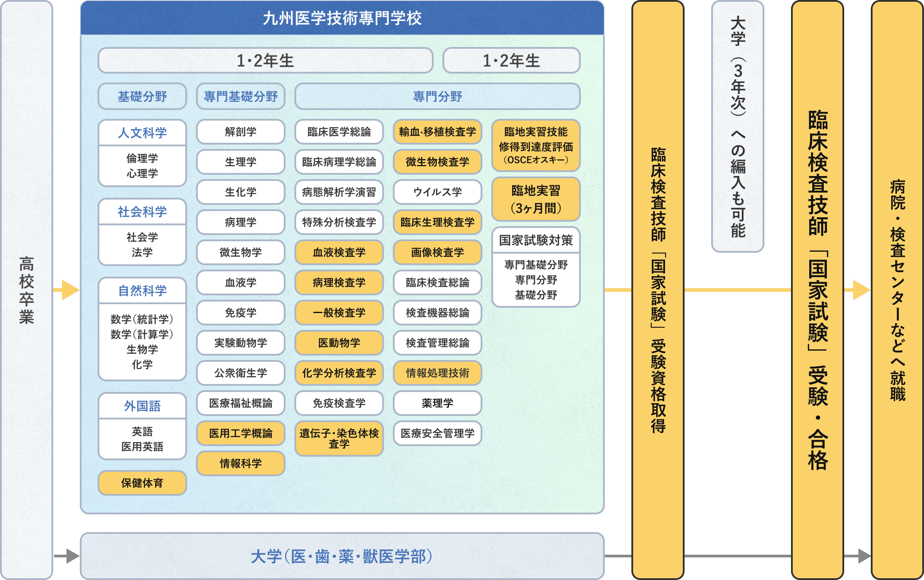Choose the 免疫検査学 box

coord(339,403)
